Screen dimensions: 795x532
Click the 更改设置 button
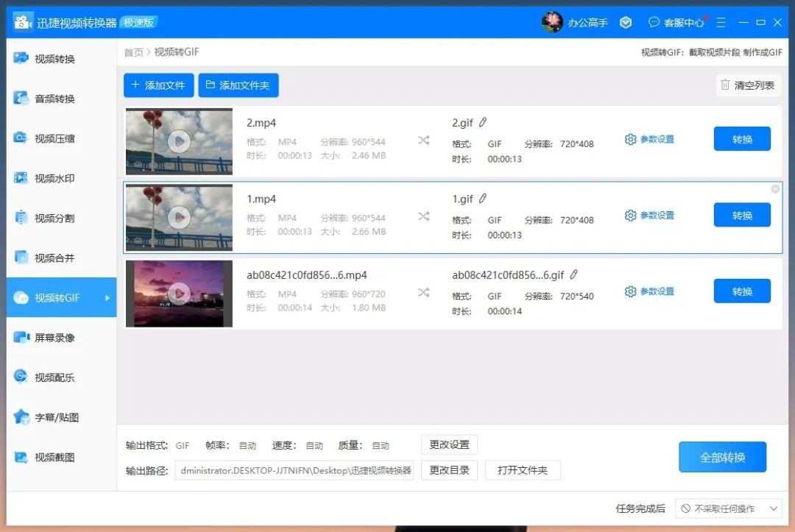pos(449,444)
